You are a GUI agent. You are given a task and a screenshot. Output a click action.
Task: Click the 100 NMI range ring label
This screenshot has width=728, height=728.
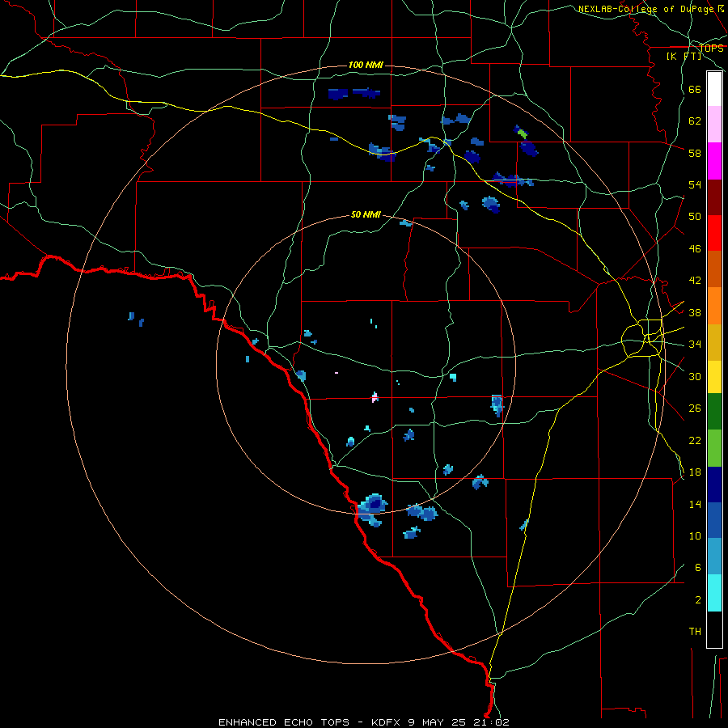point(366,65)
